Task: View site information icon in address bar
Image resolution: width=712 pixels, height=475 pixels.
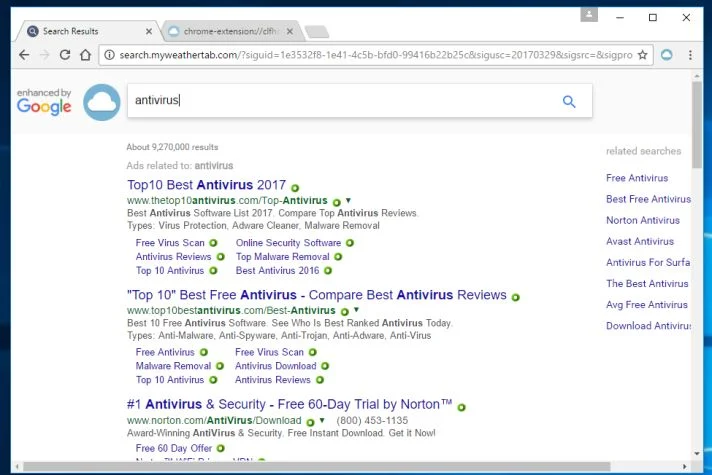Action: 109,55
